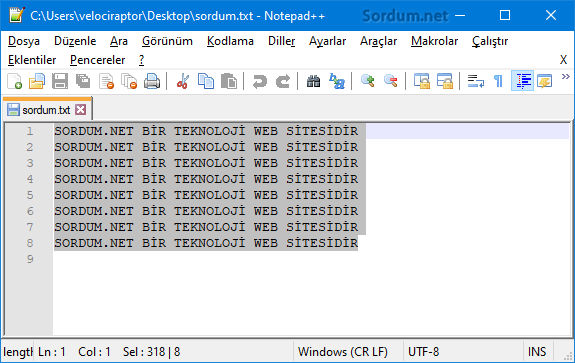The width and height of the screenshot is (575, 363).
Task: Toggle INS mode in status bar
Action: (x=537, y=352)
